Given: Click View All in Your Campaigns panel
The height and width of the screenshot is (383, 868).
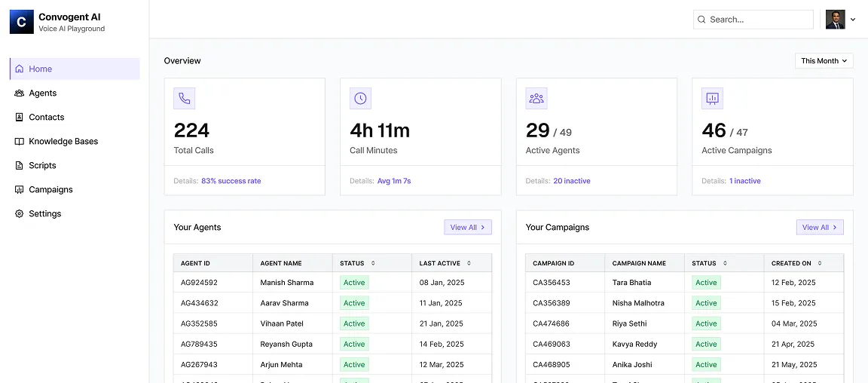Looking at the screenshot, I should pos(820,227).
